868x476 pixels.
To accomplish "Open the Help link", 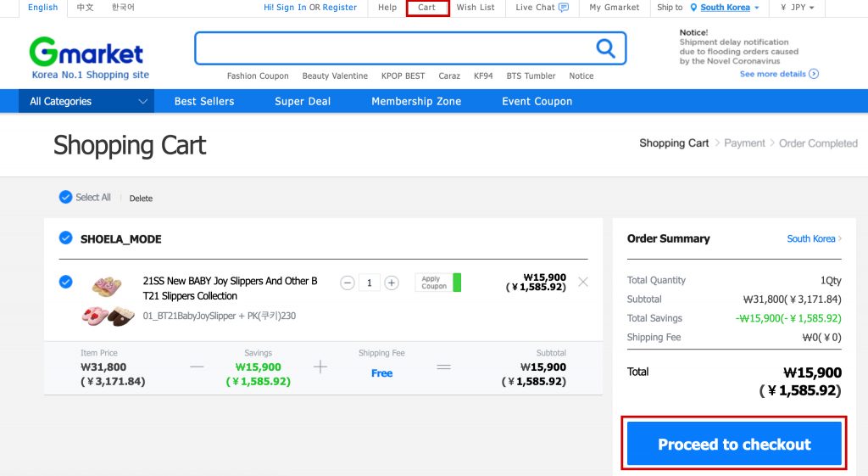I will (x=387, y=7).
